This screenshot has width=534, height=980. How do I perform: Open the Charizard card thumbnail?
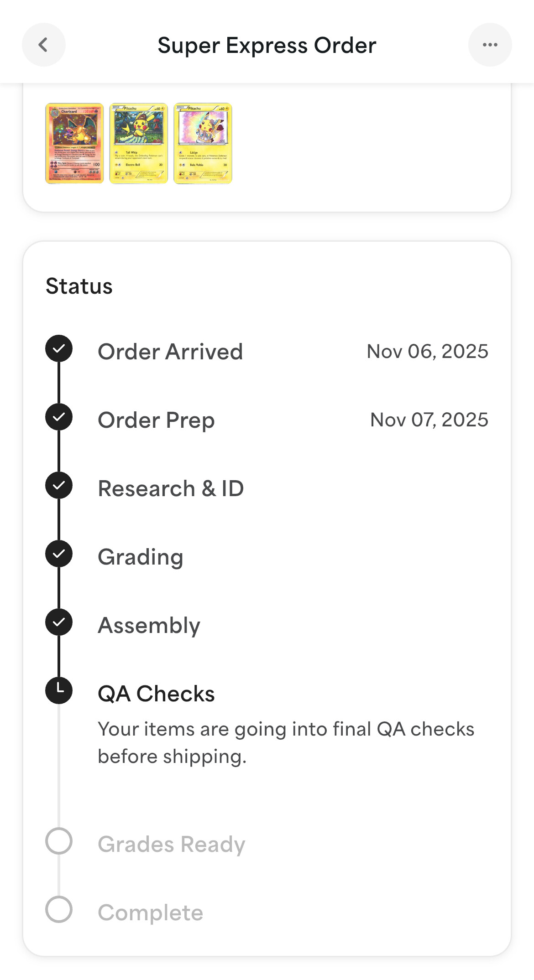click(x=74, y=143)
